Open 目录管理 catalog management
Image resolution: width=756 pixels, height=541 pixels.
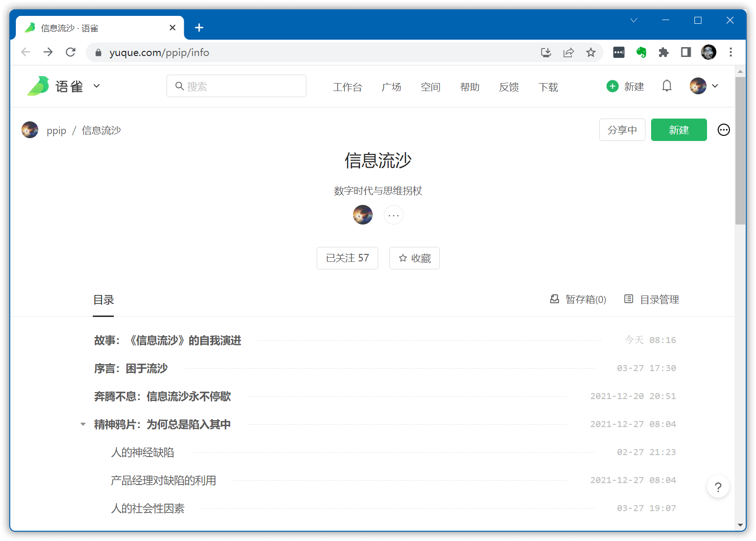(x=652, y=299)
